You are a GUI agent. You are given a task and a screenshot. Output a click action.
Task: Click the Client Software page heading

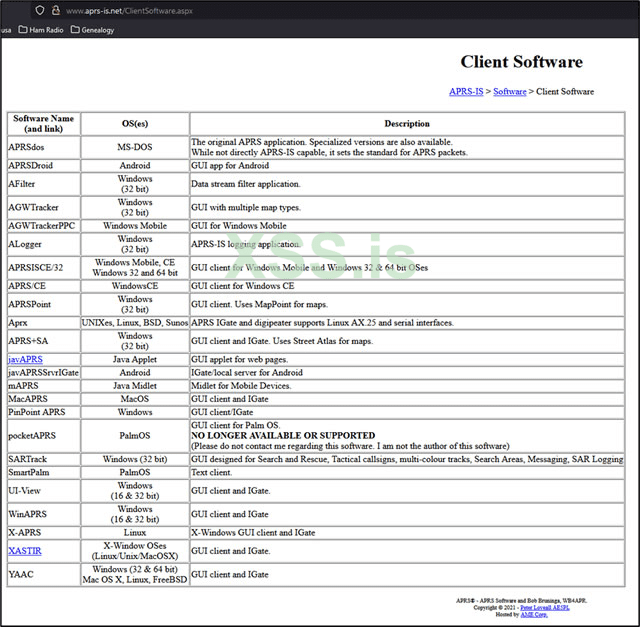pos(521,62)
